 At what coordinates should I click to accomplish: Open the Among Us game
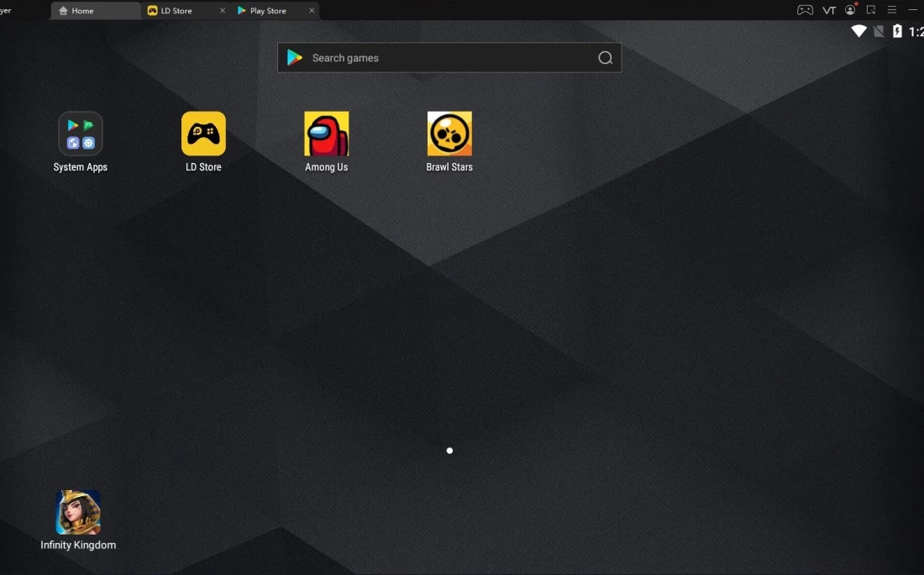pyautogui.click(x=326, y=135)
